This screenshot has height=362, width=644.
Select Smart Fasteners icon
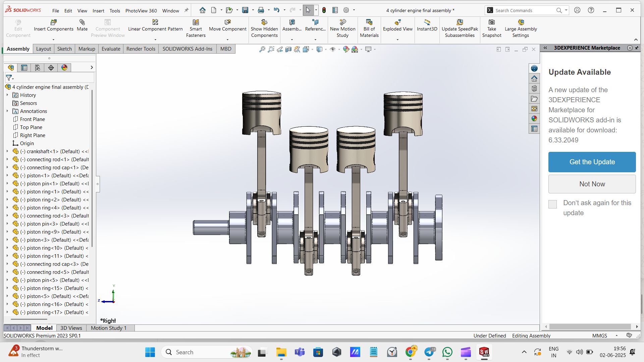(196, 22)
